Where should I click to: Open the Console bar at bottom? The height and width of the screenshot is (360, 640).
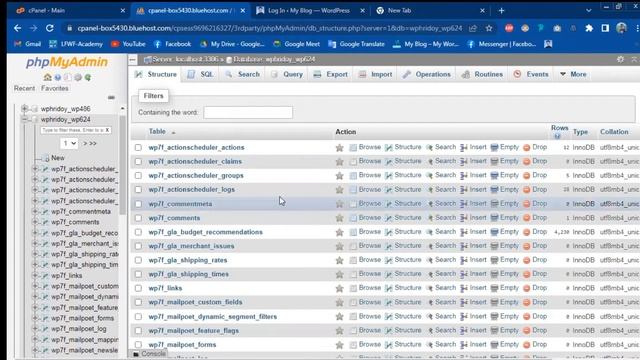(149, 354)
